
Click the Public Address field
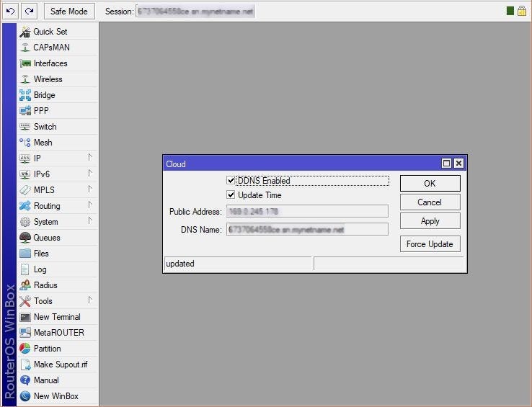click(307, 211)
